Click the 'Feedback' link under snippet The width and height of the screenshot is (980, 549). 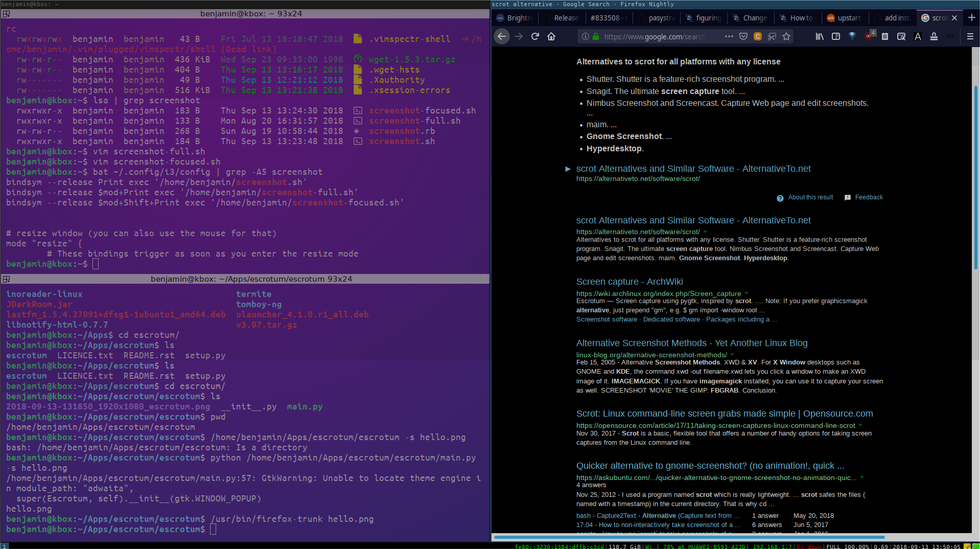(x=869, y=197)
